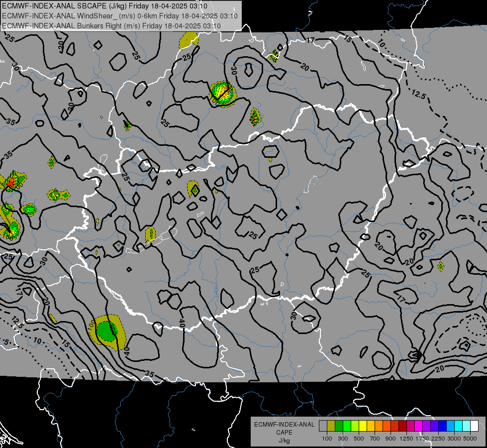
Task: Select the sky blue swatch before 3000
Action: pos(450,426)
